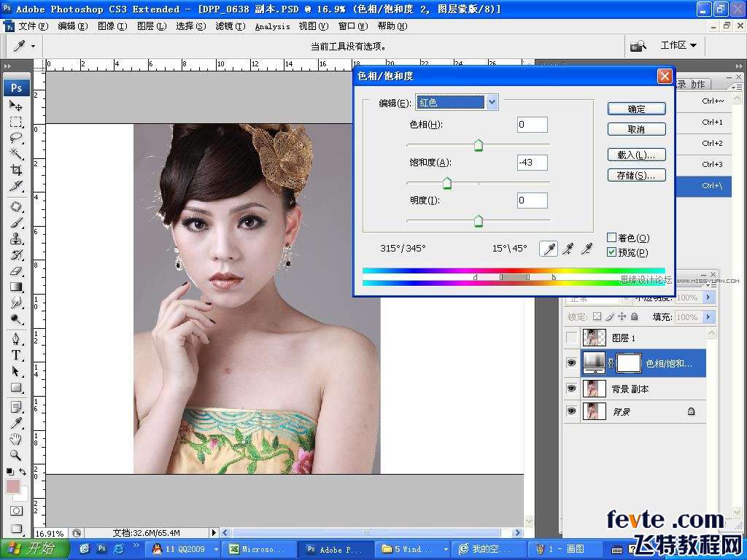Screen dimensions: 747x560
Task: Select the Notes tool
Action: pyautogui.click(x=16, y=407)
